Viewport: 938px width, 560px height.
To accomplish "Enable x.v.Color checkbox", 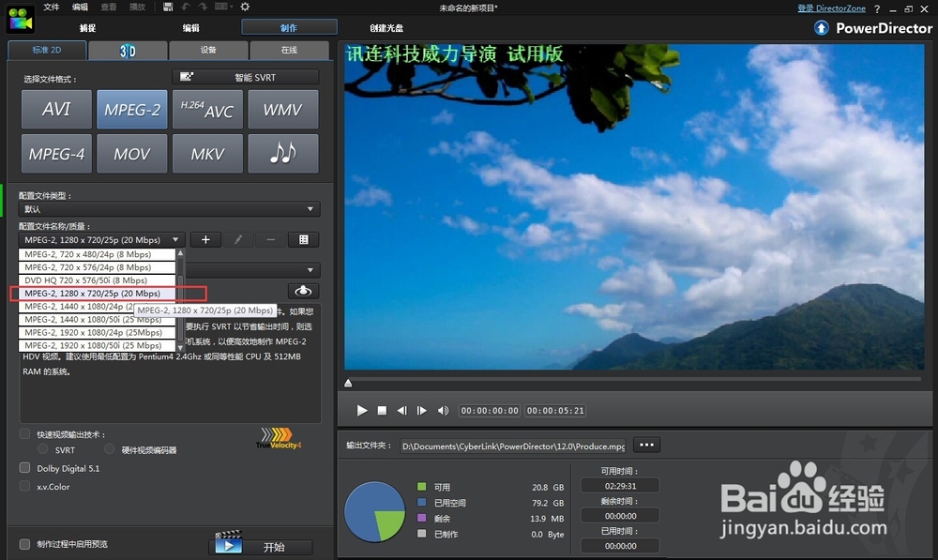I will [24, 486].
